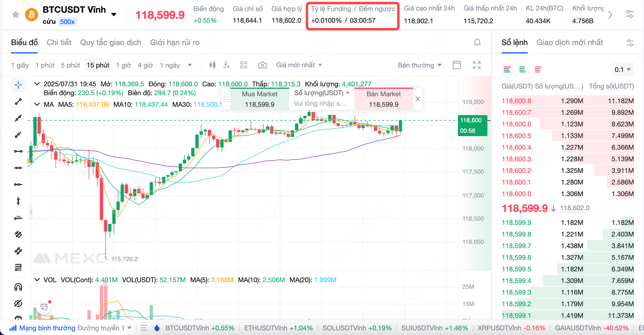Click Mua Market buy button
644x335 pixels.
click(x=259, y=99)
